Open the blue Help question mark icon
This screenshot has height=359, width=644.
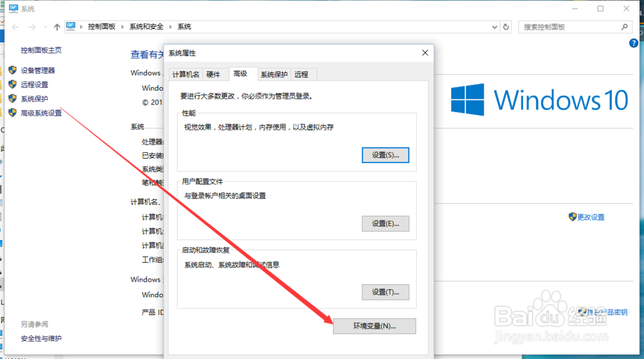634,43
